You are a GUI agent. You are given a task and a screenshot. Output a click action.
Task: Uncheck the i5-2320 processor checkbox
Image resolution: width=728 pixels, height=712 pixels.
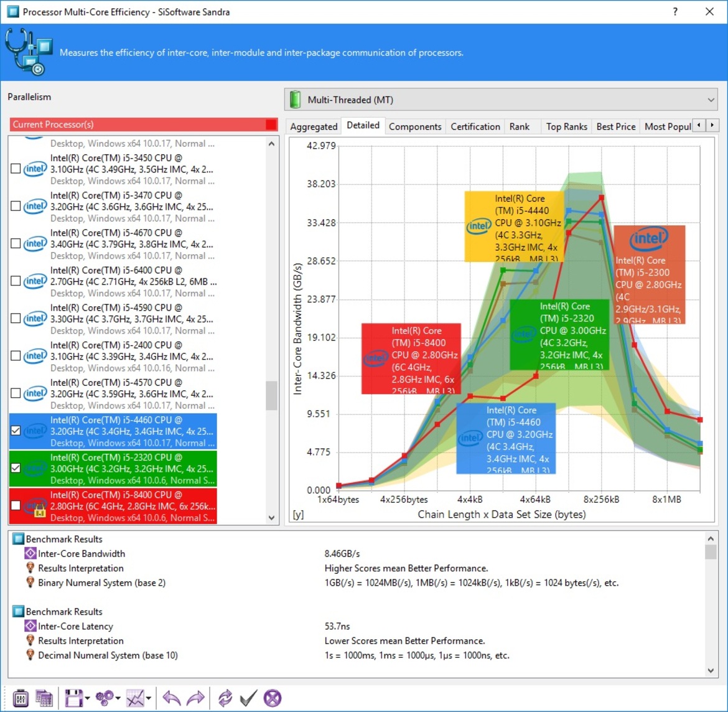16,468
